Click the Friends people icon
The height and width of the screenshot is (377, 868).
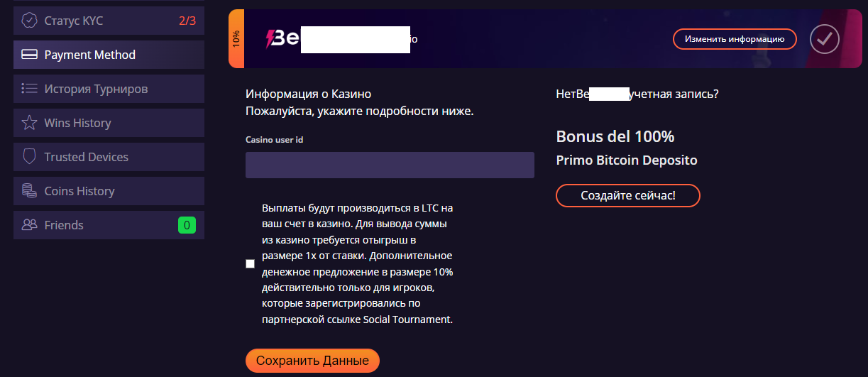29,225
